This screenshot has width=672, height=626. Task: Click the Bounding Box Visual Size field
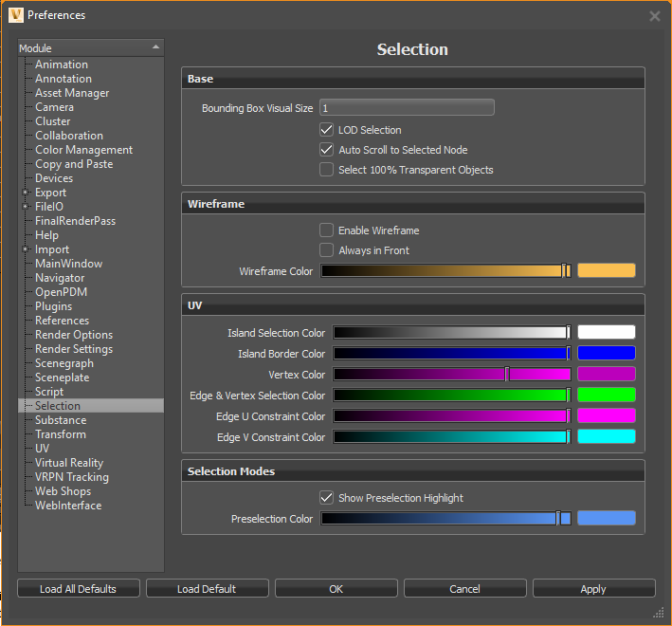coord(407,108)
